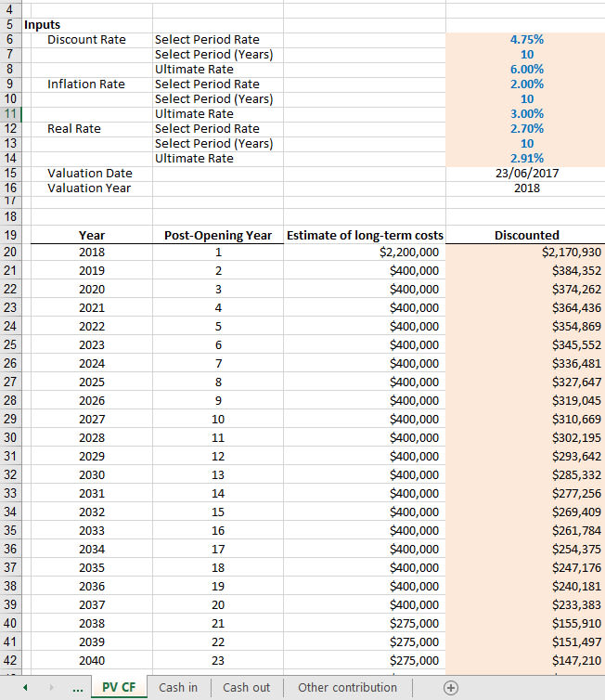Select the 2.91% ultimate real rate cell

point(525,159)
